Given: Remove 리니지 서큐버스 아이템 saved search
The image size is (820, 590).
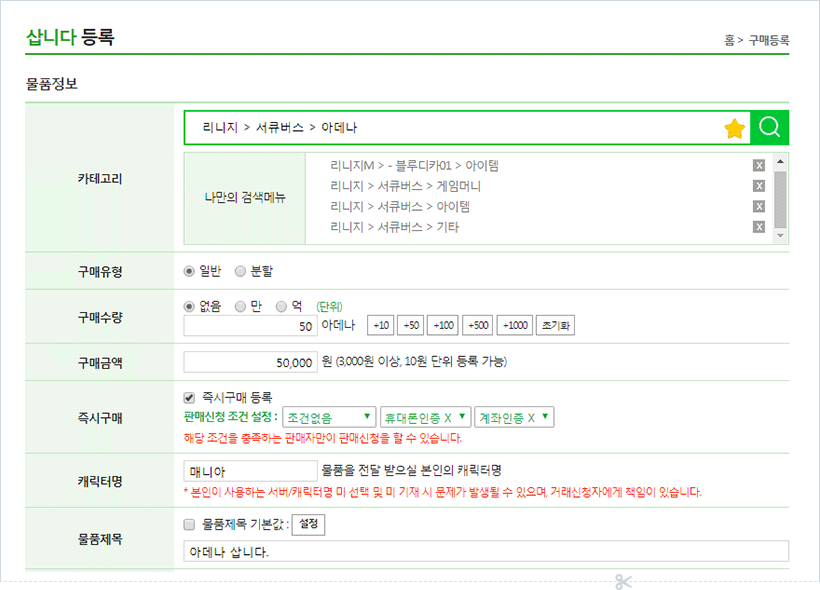Looking at the screenshot, I should tap(759, 207).
